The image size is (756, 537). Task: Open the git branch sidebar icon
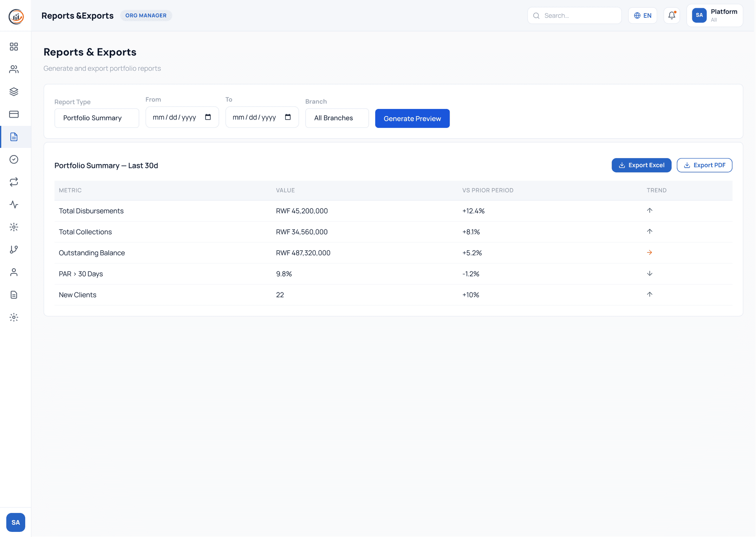14,249
